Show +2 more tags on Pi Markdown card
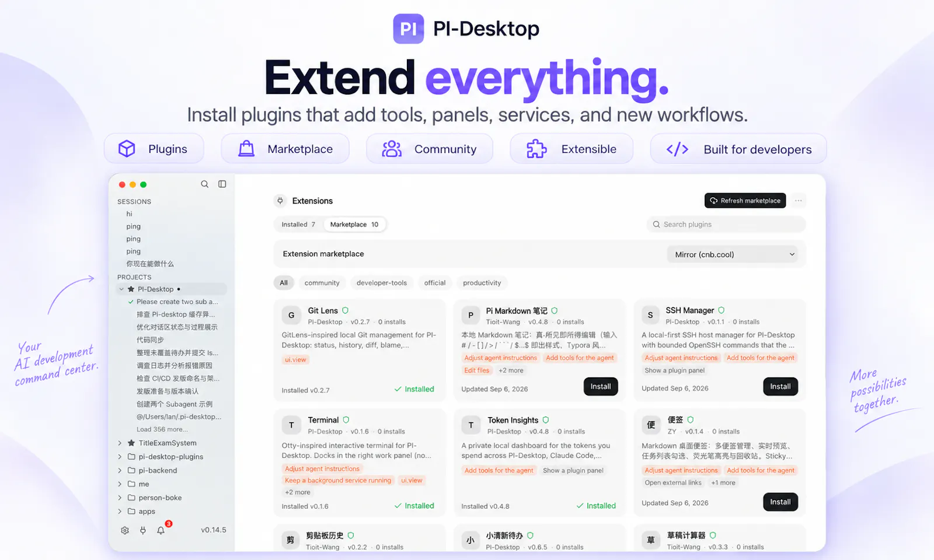The height and width of the screenshot is (560, 934). click(511, 370)
